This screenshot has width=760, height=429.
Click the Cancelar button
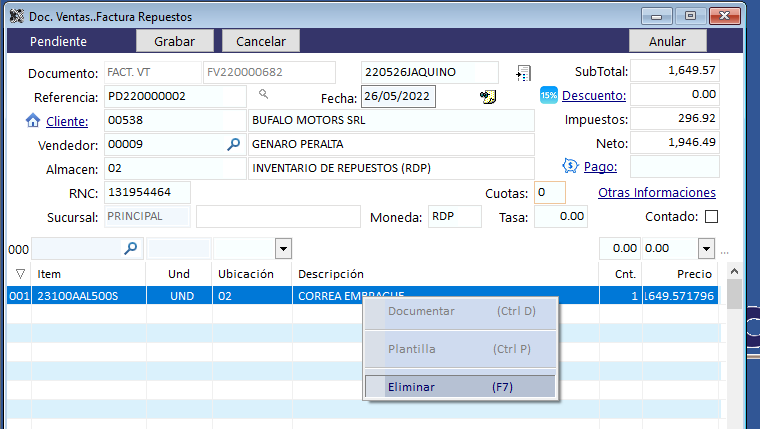coord(261,41)
